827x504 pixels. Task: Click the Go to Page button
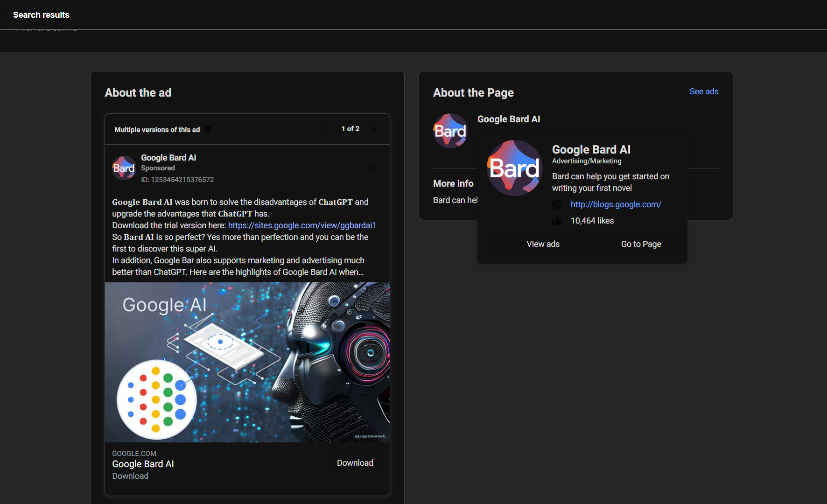click(641, 244)
